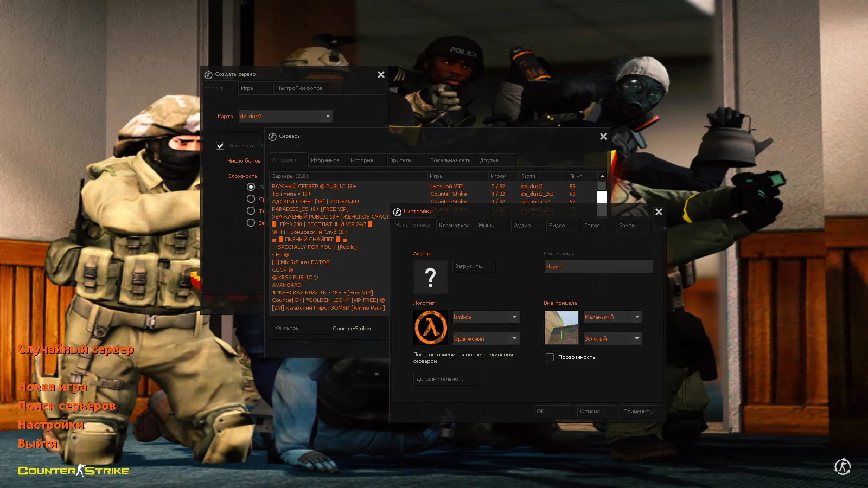Close the Servers browser window
Image resolution: width=868 pixels, height=488 pixels.
click(x=603, y=137)
